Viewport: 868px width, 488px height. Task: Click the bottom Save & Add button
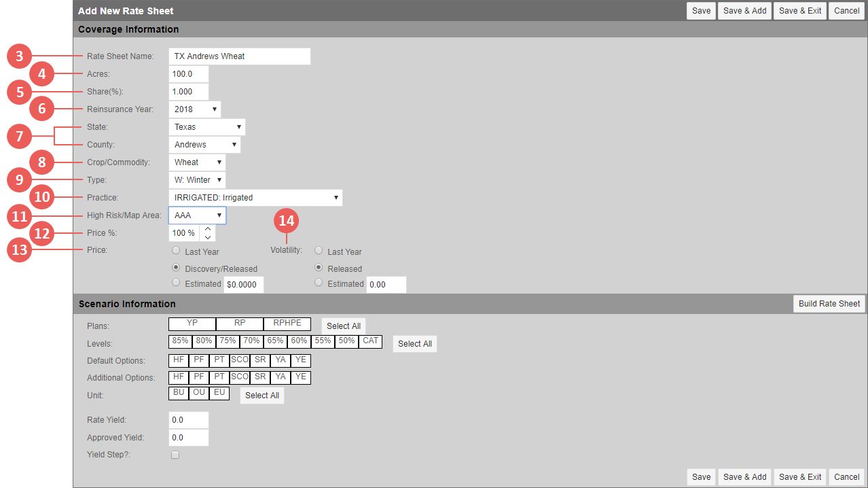pyautogui.click(x=744, y=477)
